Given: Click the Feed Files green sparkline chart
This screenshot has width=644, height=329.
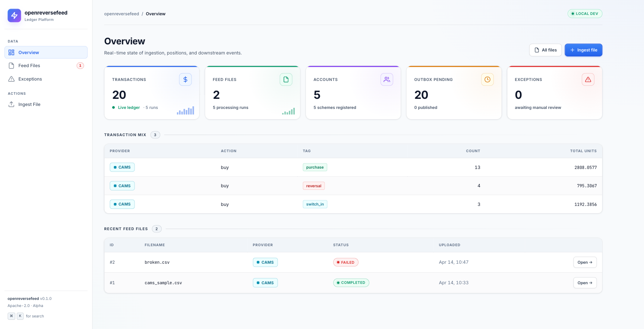Looking at the screenshot, I should (x=288, y=111).
